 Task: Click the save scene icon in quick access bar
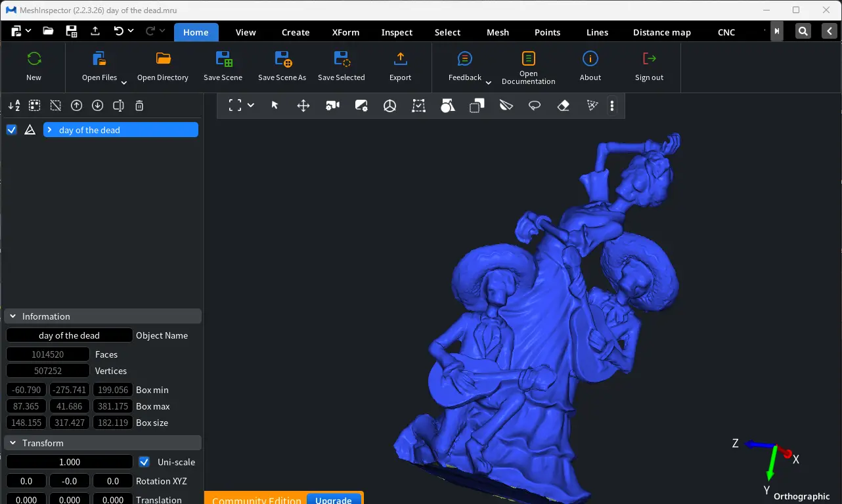72,31
